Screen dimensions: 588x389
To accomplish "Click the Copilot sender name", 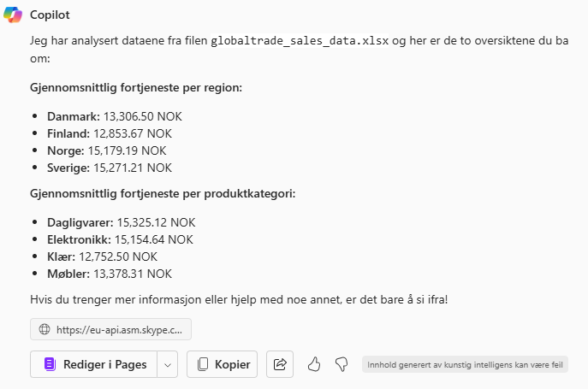I will 50,15.
